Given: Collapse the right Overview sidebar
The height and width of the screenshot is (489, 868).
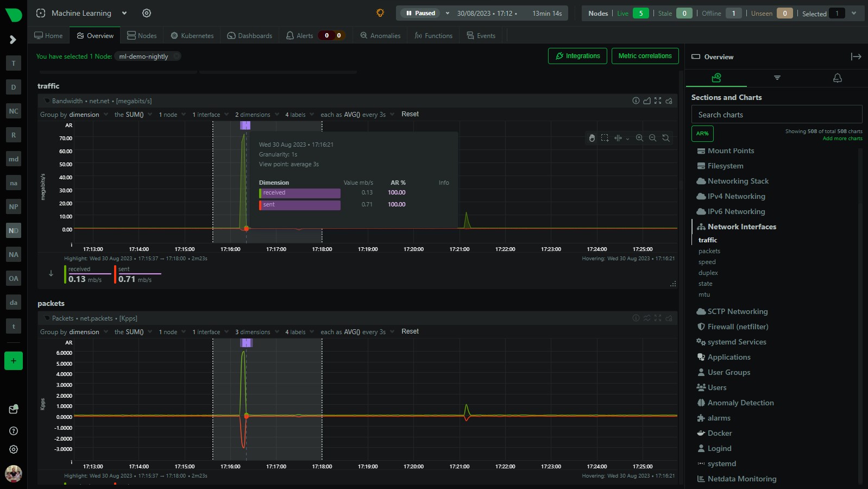Looking at the screenshot, I should [x=856, y=57].
